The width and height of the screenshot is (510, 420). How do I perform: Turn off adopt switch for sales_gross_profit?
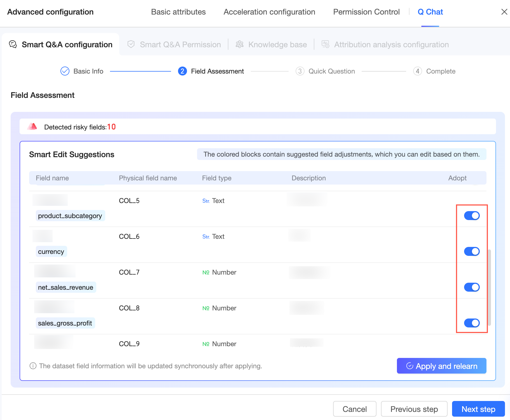tap(472, 323)
